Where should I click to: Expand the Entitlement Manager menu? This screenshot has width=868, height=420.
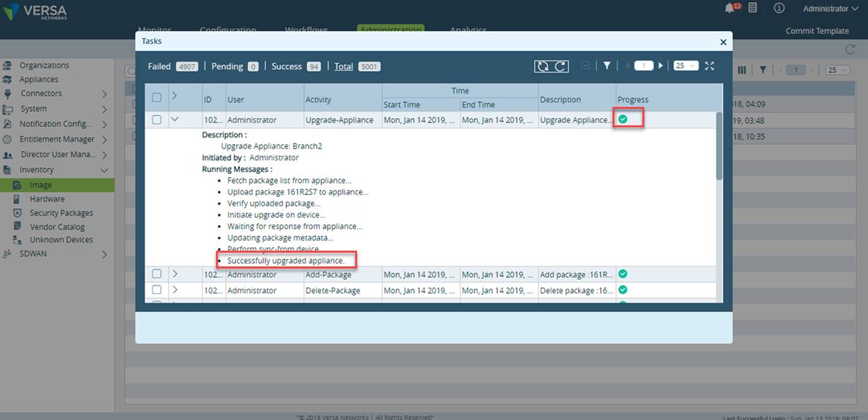pos(104,139)
